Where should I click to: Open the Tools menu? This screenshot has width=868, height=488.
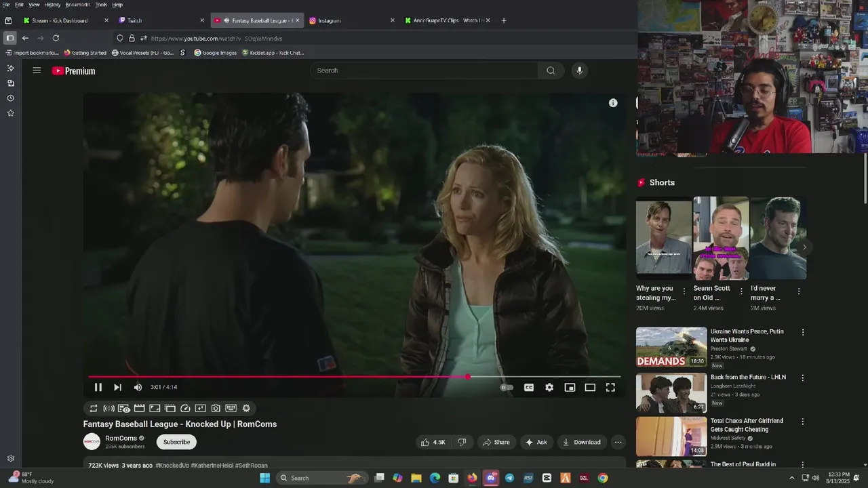point(101,5)
